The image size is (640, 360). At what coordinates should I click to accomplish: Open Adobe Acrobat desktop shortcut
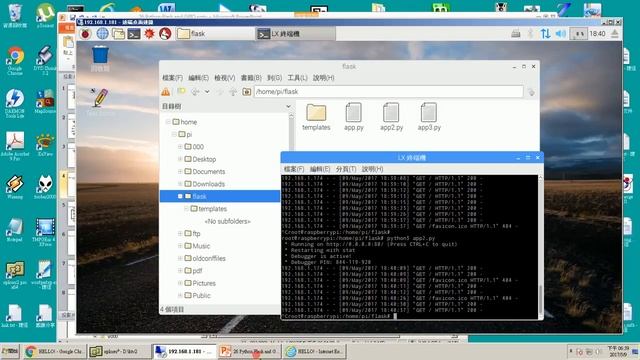15,146
